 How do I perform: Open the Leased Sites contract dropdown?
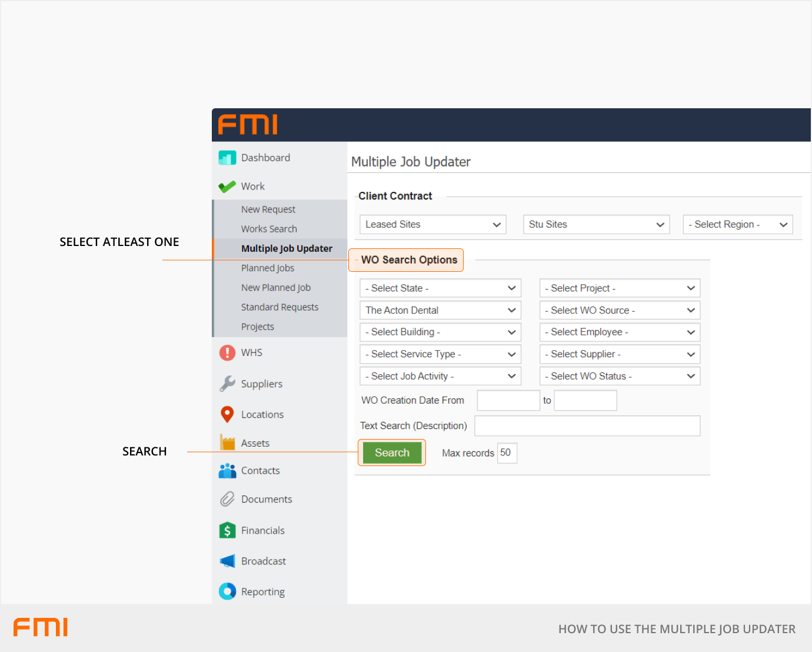click(x=432, y=225)
